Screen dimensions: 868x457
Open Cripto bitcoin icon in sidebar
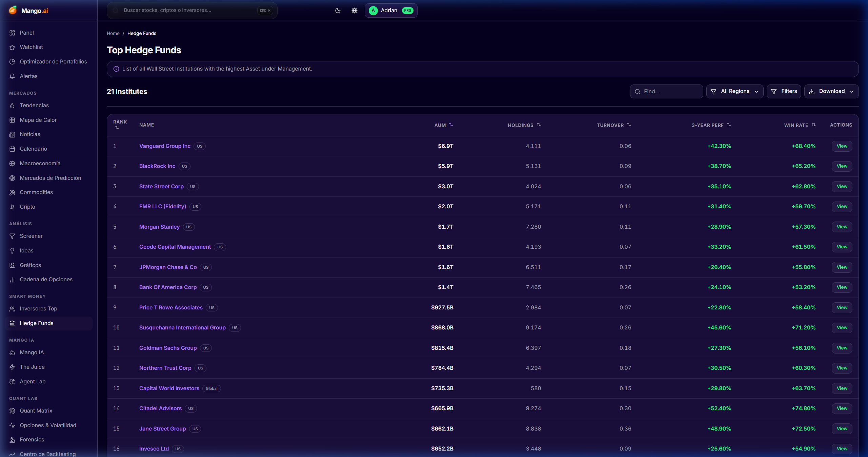click(x=12, y=207)
